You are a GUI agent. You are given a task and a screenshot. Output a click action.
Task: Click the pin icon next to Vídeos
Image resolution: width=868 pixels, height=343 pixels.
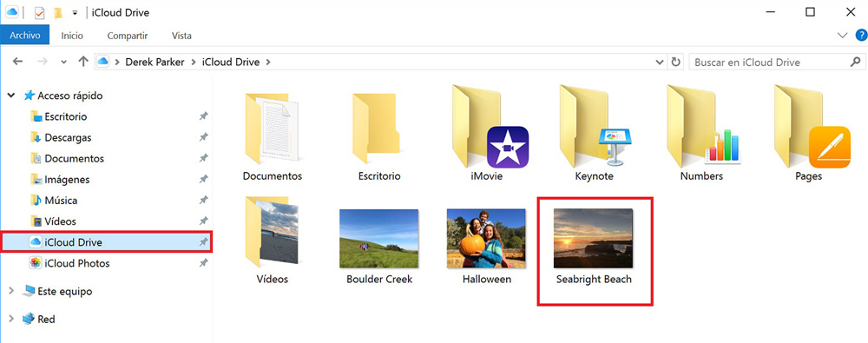[204, 221]
